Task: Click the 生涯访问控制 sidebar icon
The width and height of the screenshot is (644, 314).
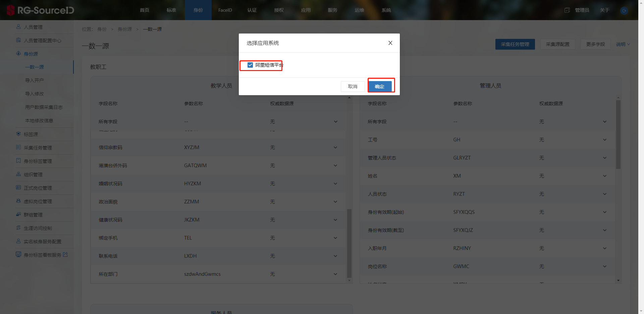Action: [18, 228]
